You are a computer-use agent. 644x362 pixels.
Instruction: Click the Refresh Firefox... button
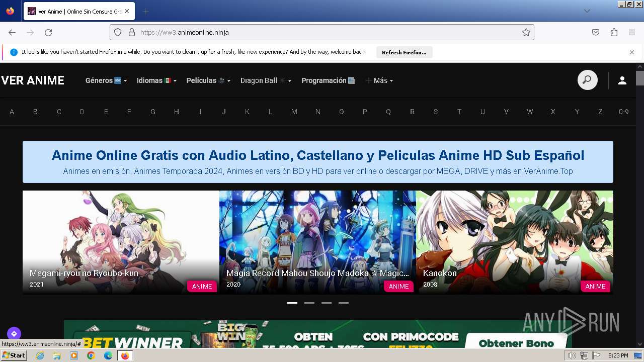click(404, 52)
